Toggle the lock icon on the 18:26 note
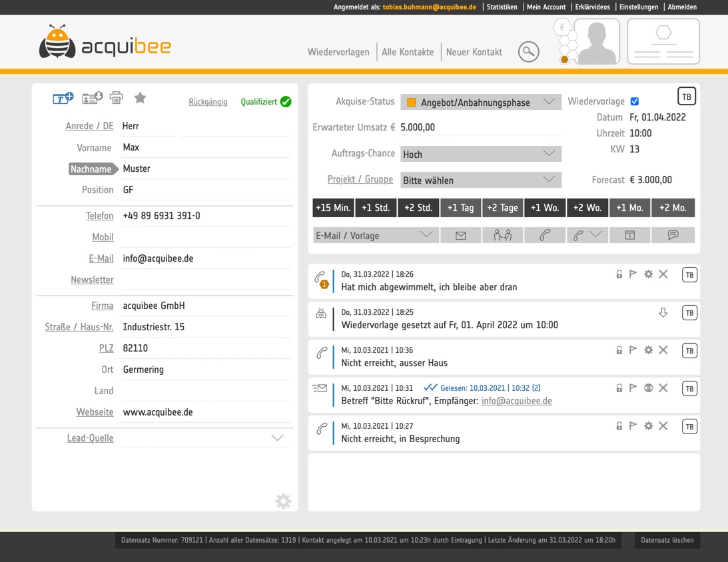The height and width of the screenshot is (562, 728). click(619, 274)
